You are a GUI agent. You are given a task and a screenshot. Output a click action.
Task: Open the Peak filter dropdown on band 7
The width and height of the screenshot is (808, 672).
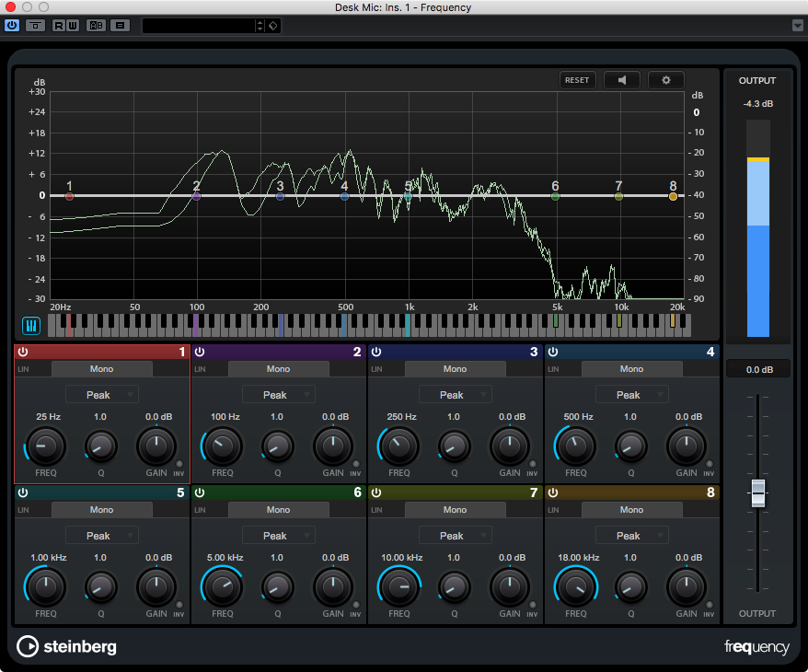pos(455,535)
